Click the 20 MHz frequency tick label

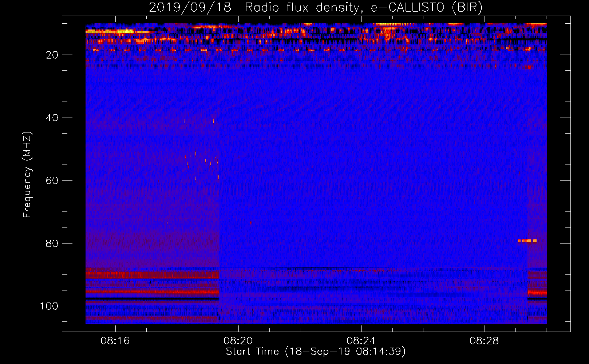pyautogui.click(x=52, y=55)
